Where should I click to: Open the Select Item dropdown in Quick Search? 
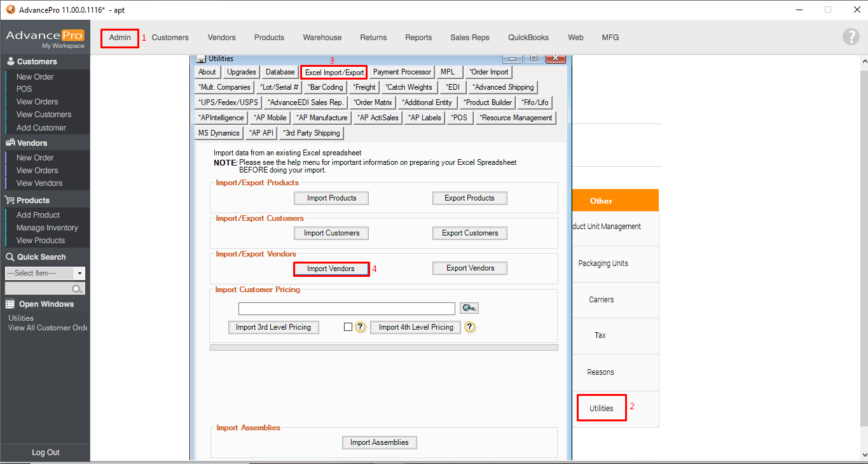(79, 273)
